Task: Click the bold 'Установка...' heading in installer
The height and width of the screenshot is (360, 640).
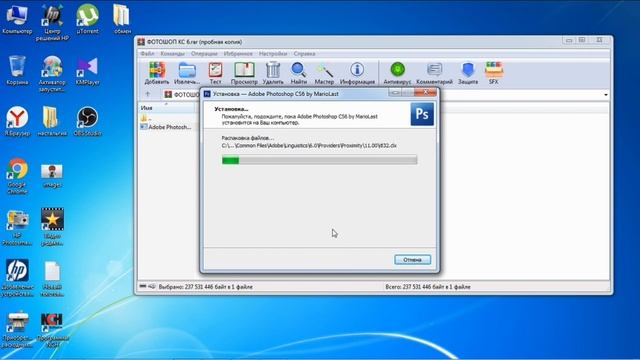Action: [x=231, y=109]
